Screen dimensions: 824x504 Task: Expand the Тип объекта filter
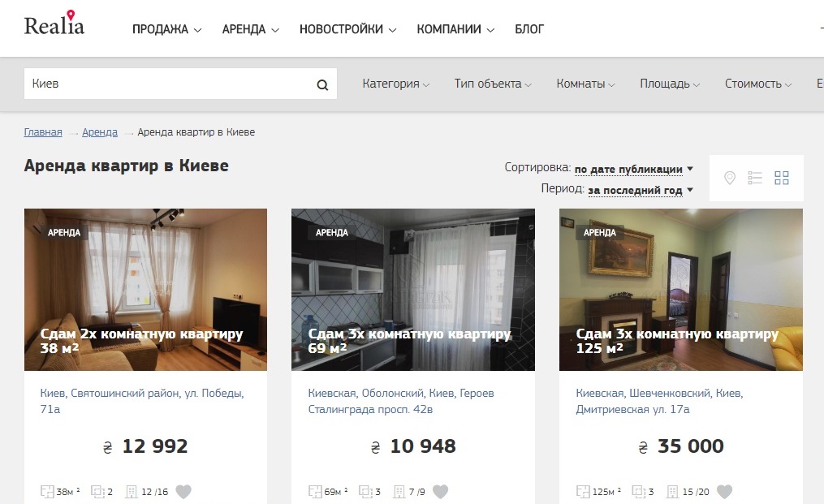pos(493,84)
